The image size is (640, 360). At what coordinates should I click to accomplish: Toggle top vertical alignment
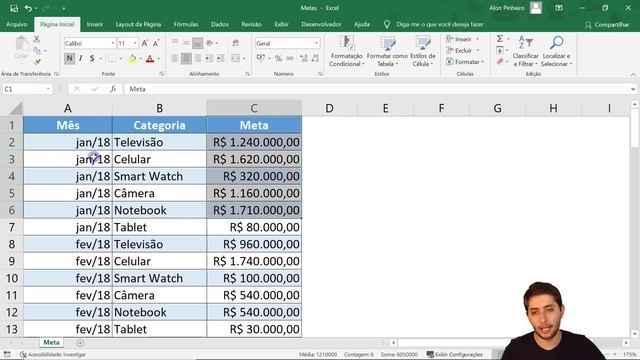(x=175, y=43)
